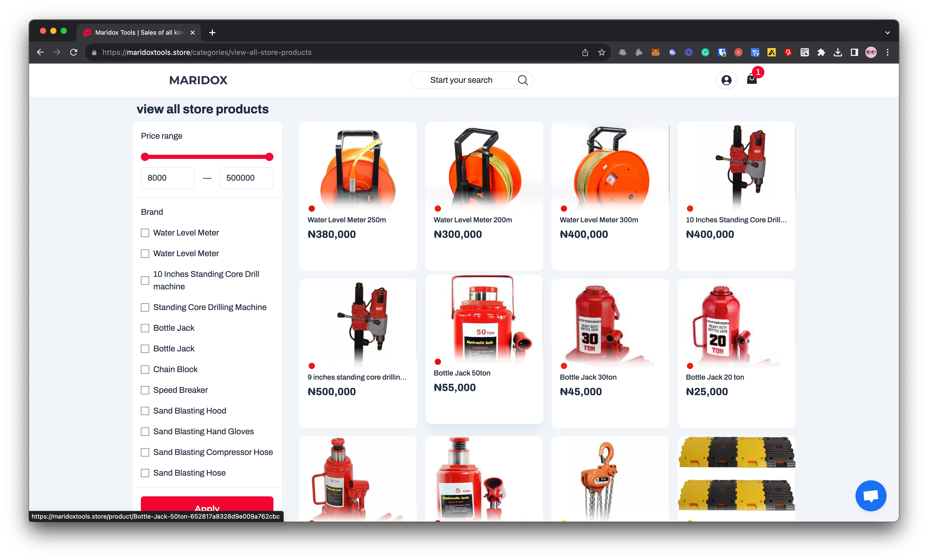Click the yellow-black speed breaker image
Image resolution: width=928 pixels, height=560 pixels.
point(736,474)
